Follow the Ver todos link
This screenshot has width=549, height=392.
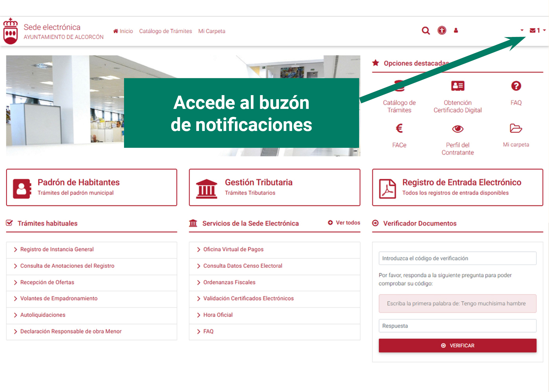[x=344, y=223]
